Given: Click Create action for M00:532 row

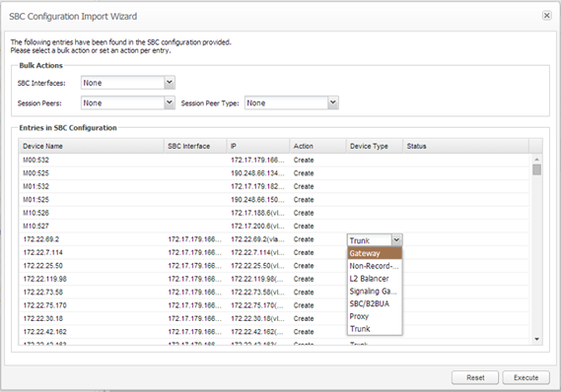Looking at the screenshot, I should pos(304,161).
